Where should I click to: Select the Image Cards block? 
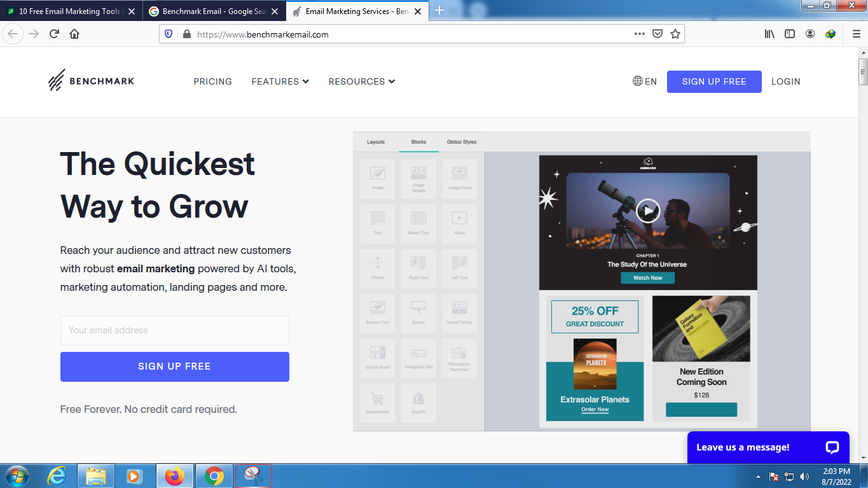pos(460,179)
